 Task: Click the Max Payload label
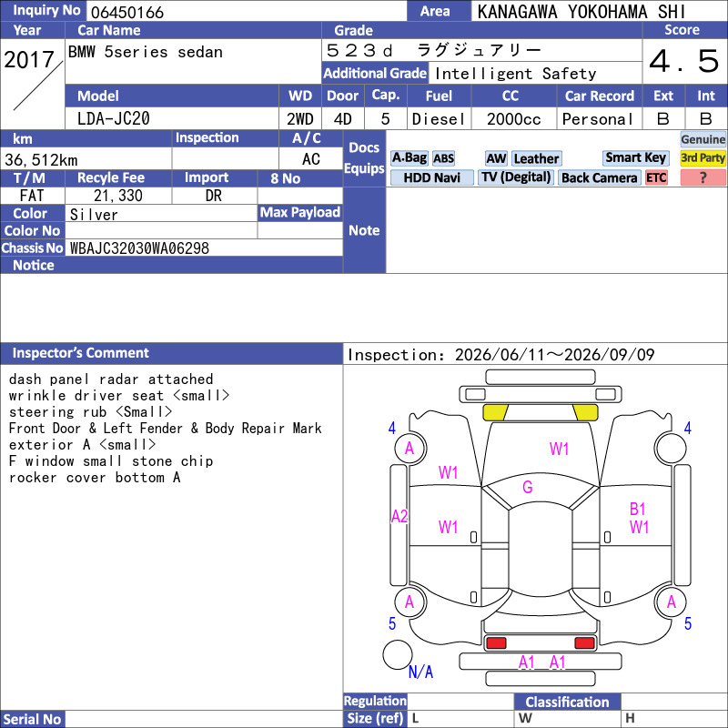click(300, 213)
